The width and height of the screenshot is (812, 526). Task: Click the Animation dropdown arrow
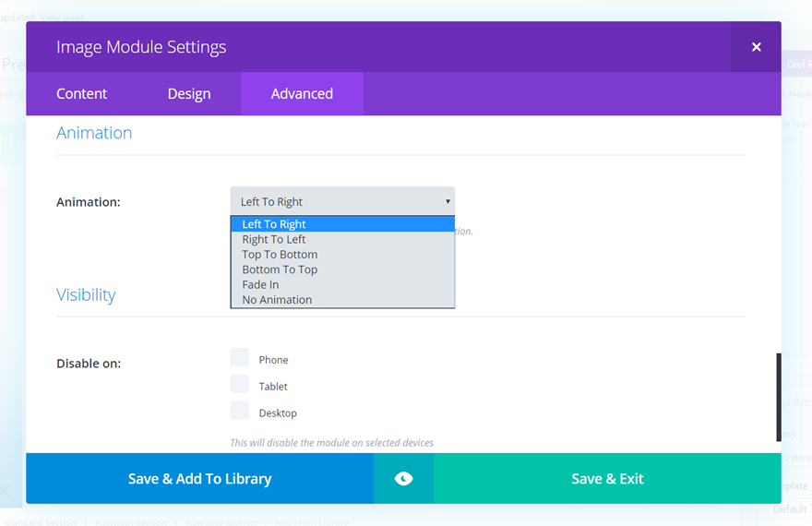448,201
